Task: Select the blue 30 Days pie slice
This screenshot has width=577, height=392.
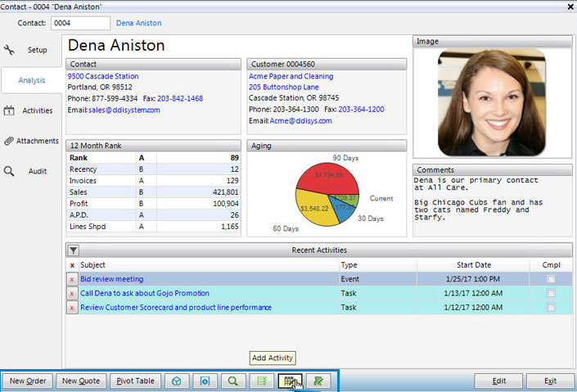Action: click(343, 212)
